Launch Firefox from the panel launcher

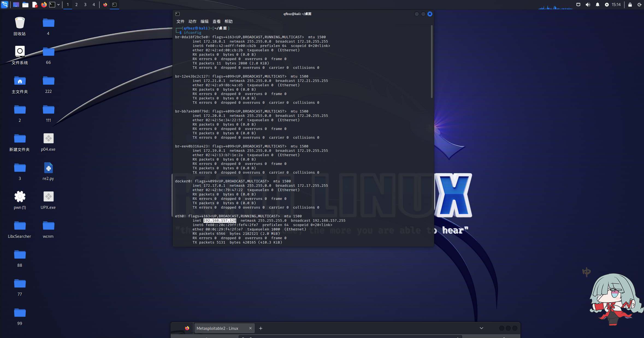44,5
